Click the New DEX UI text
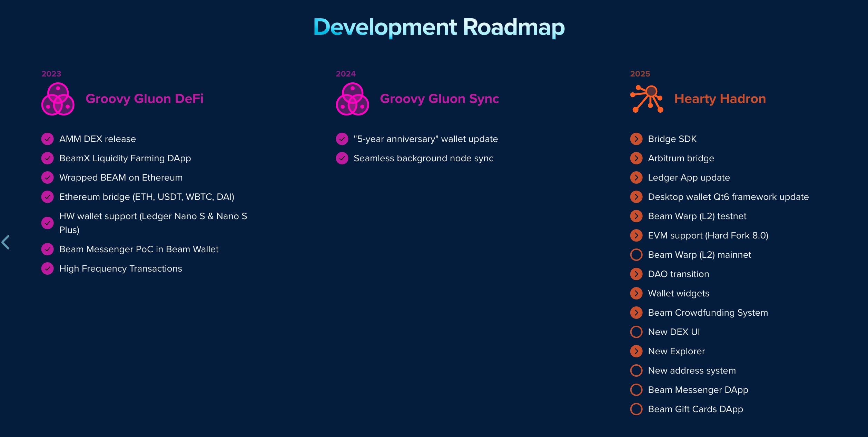 coord(674,332)
